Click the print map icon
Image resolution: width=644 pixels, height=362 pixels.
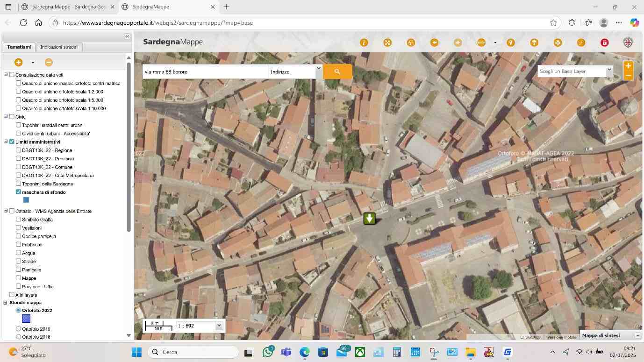tap(558, 43)
